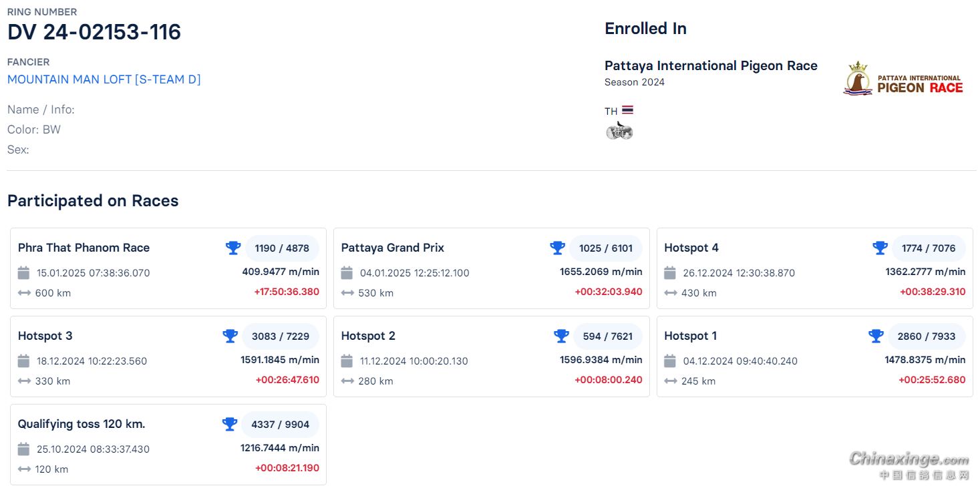980x492 pixels.
Task: Click the 3083 / 7229 rank badge
Action: pyautogui.click(x=281, y=336)
